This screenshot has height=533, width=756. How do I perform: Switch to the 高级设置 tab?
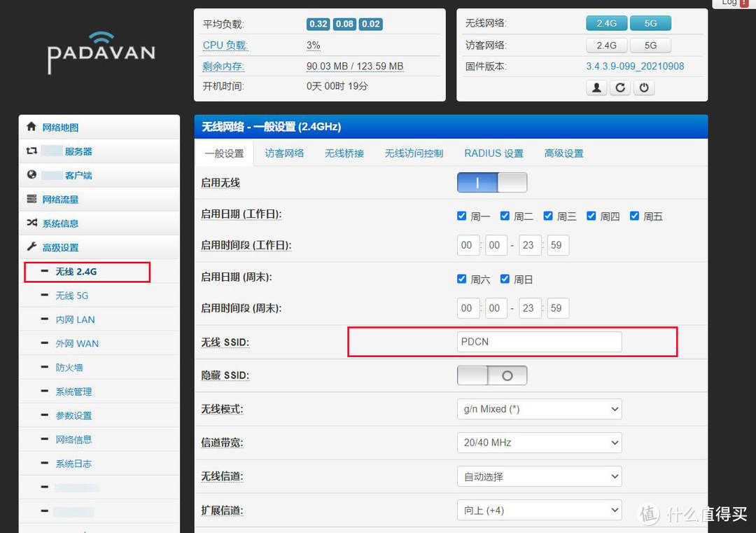pos(563,153)
